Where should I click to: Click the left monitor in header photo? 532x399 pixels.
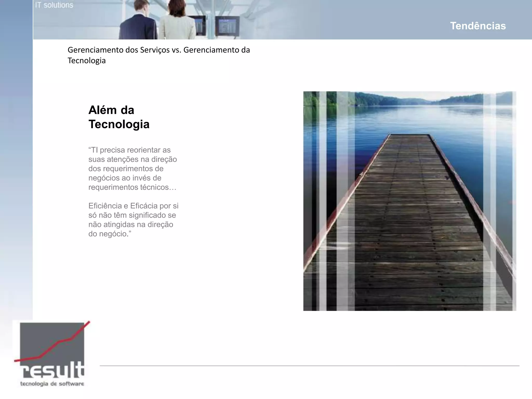pos(199,25)
